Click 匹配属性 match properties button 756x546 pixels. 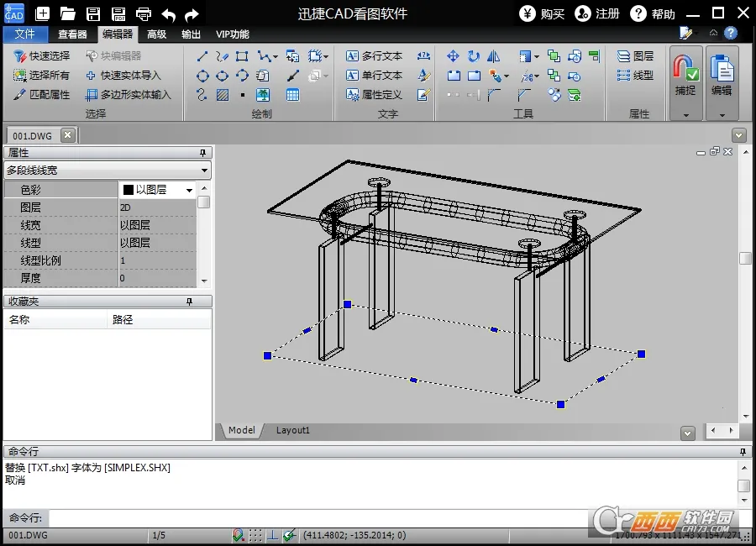click(42, 95)
